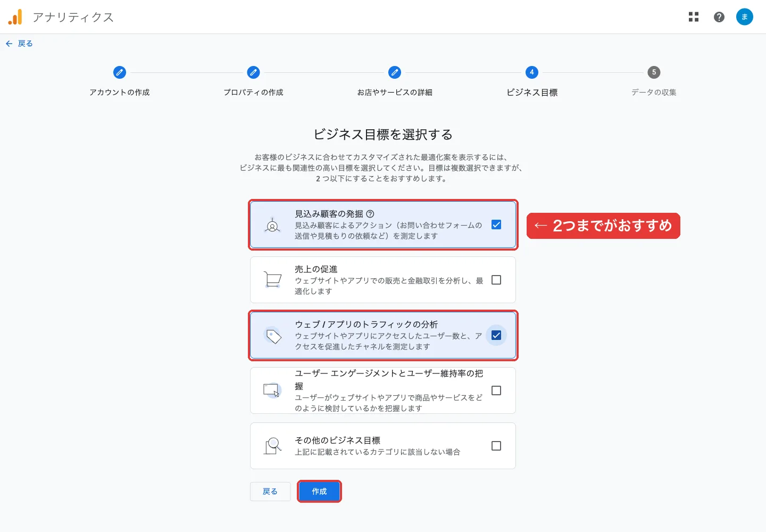The height and width of the screenshot is (532, 766).
Task: Click the 見込み顧客の発掘 card title
Action: [x=329, y=214]
